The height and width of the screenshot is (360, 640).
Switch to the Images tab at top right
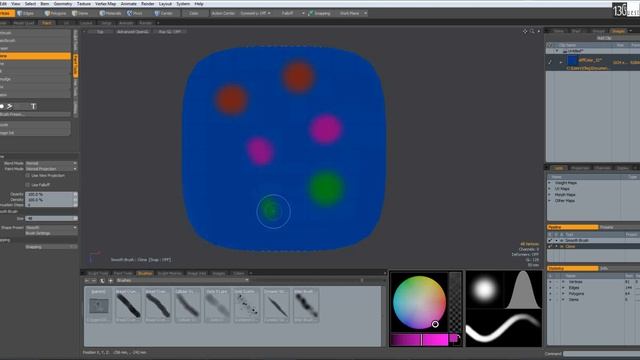(x=618, y=31)
